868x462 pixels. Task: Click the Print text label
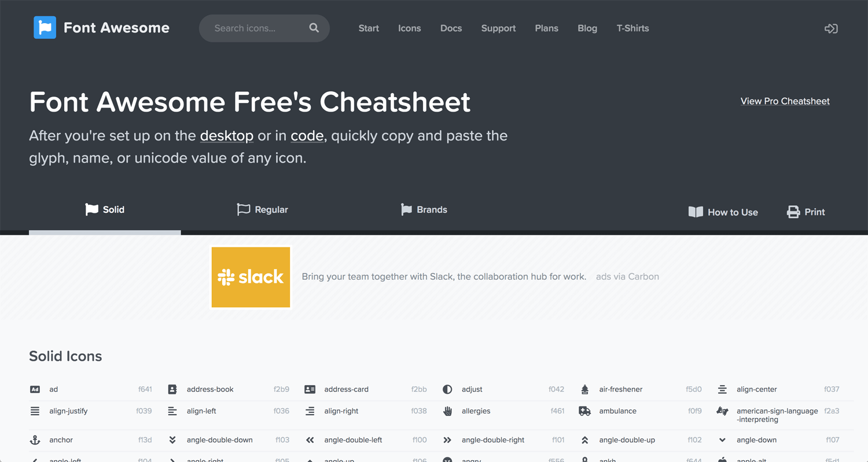(814, 212)
